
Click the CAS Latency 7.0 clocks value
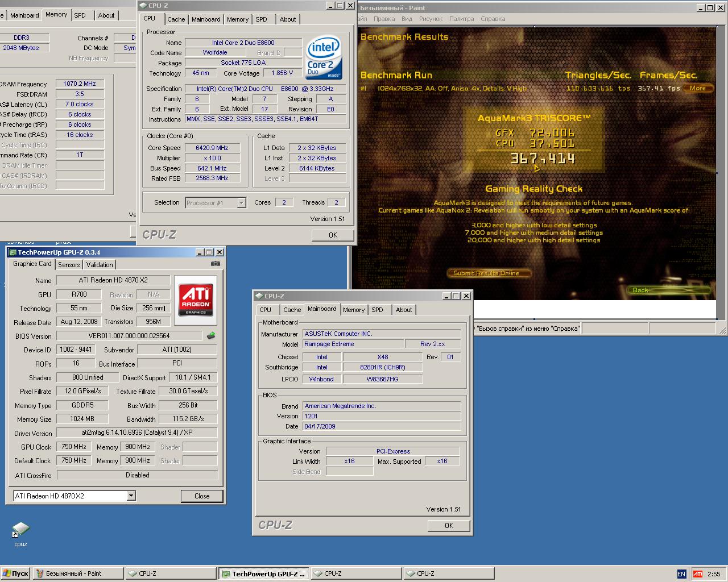click(80, 104)
